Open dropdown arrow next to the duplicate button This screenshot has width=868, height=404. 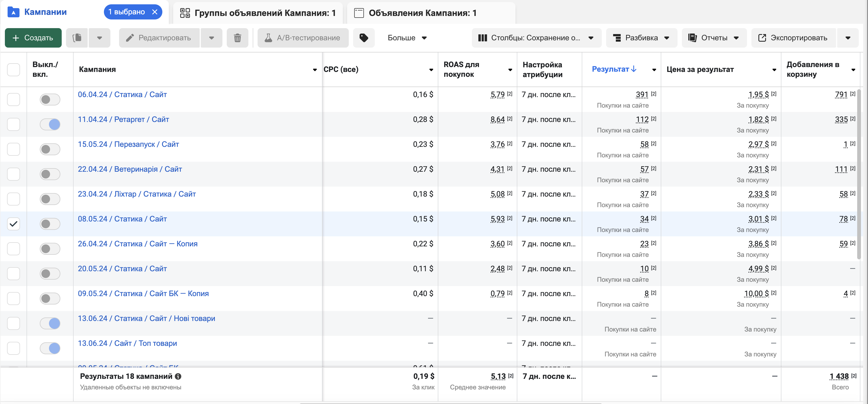[99, 38]
